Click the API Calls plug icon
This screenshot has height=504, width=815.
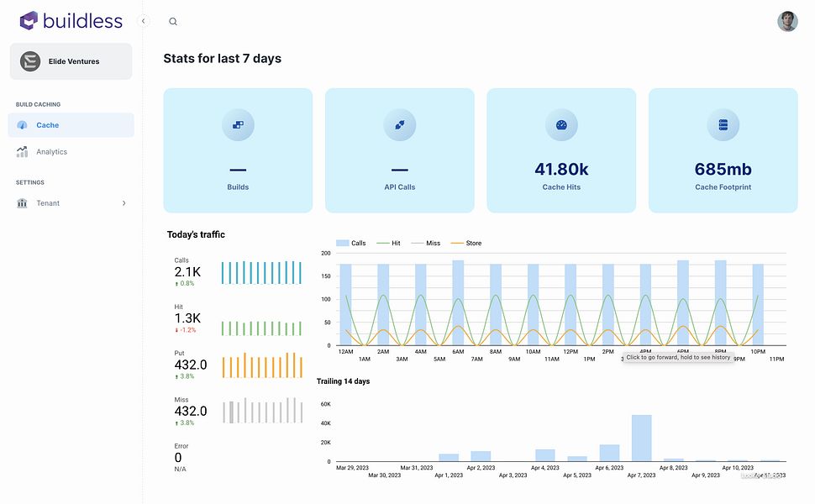pyautogui.click(x=400, y=124)
